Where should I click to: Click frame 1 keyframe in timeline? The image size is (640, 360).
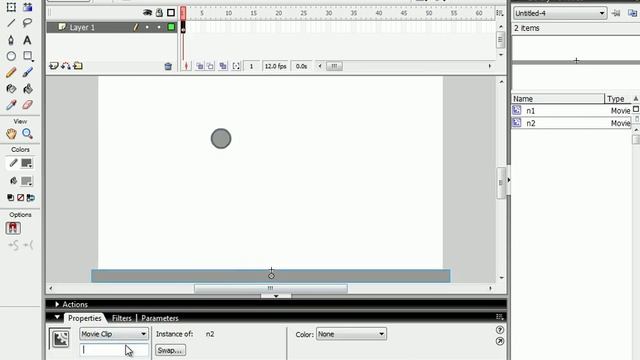(x=183, y=27)
